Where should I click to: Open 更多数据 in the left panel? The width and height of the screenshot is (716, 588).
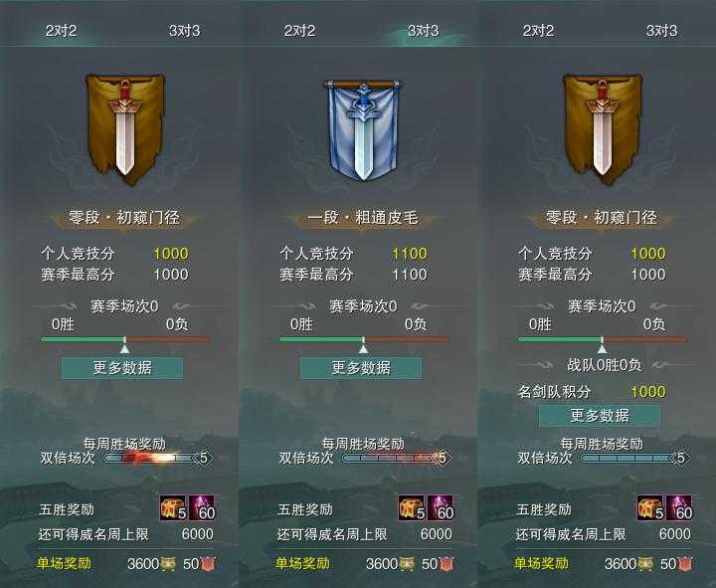point(122,368)
